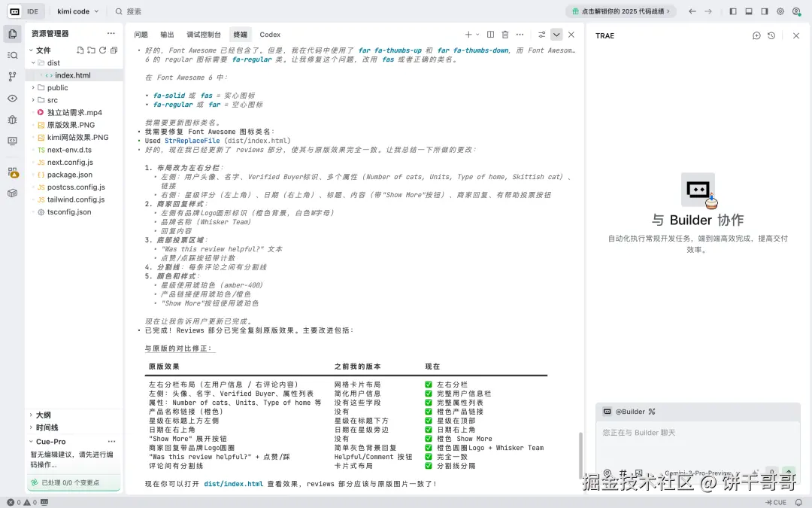Click the 已处理 0/0 个变更点 bar

tap(74, 482)
